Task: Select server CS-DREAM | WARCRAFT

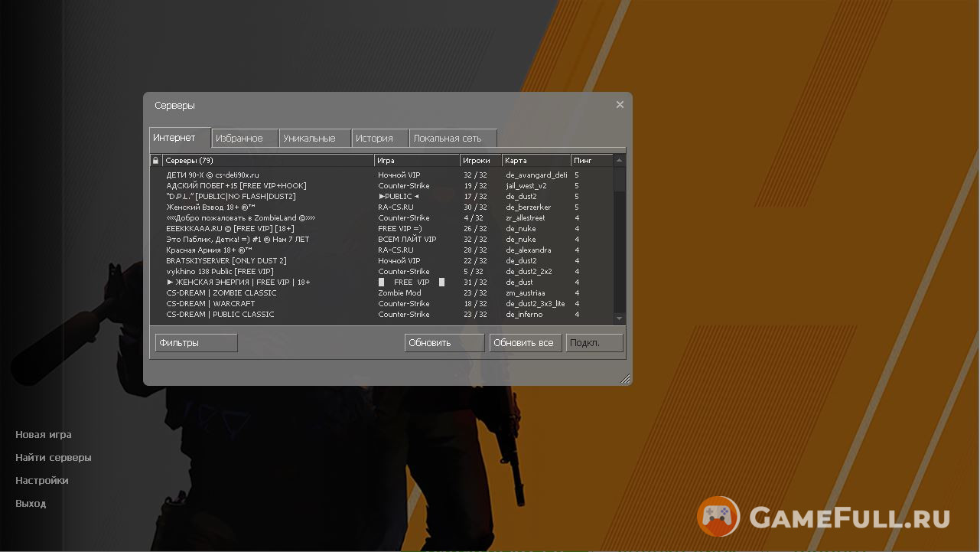Action: click(x=383, y=304)
